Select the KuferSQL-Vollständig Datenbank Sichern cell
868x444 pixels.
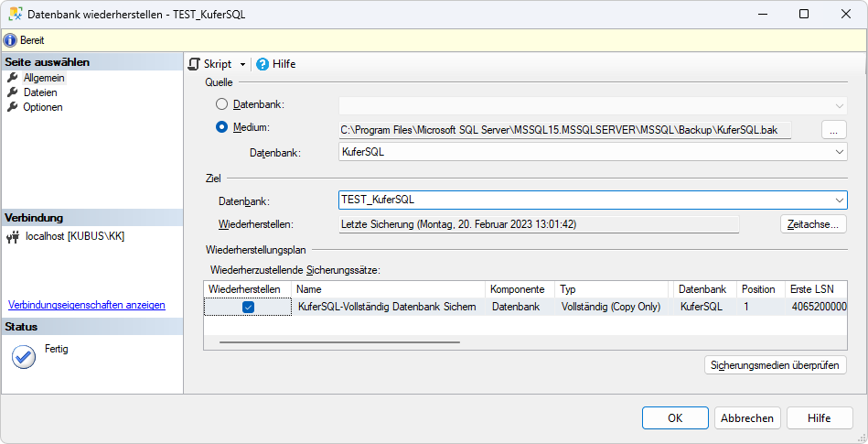[x=389, y=307]
